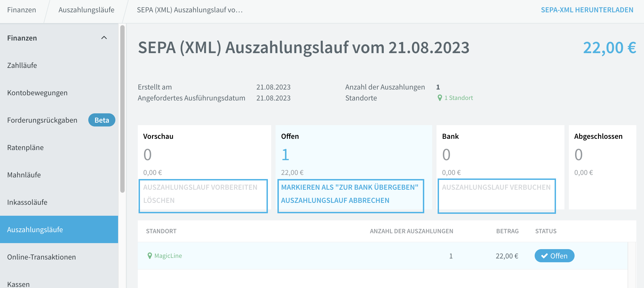The height and width of the screenshot is (288, 644).
Task: Click the location pin beside 1 Standort
Action: tap(440, 98)
